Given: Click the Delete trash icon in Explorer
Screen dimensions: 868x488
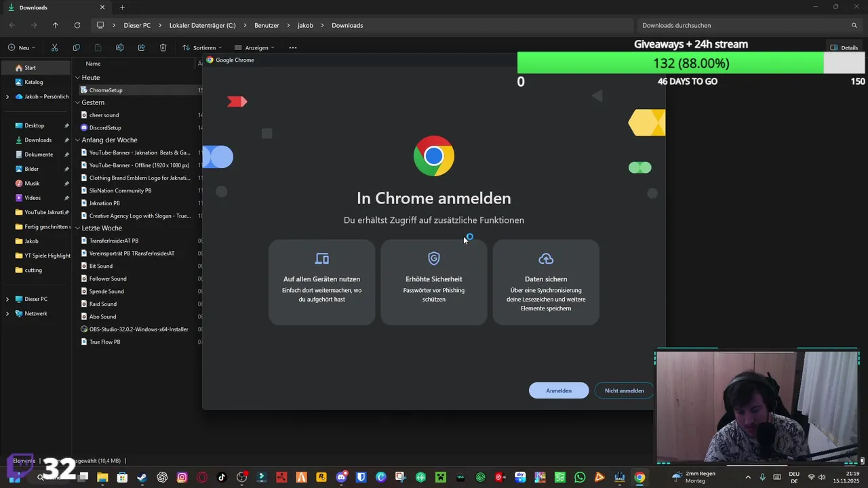Looking at the screenshot, I should click(x=163, y=47).
